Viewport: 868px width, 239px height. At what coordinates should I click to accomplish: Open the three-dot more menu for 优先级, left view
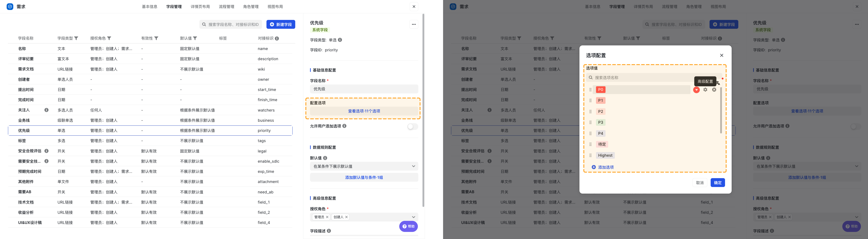click(414, 24)
